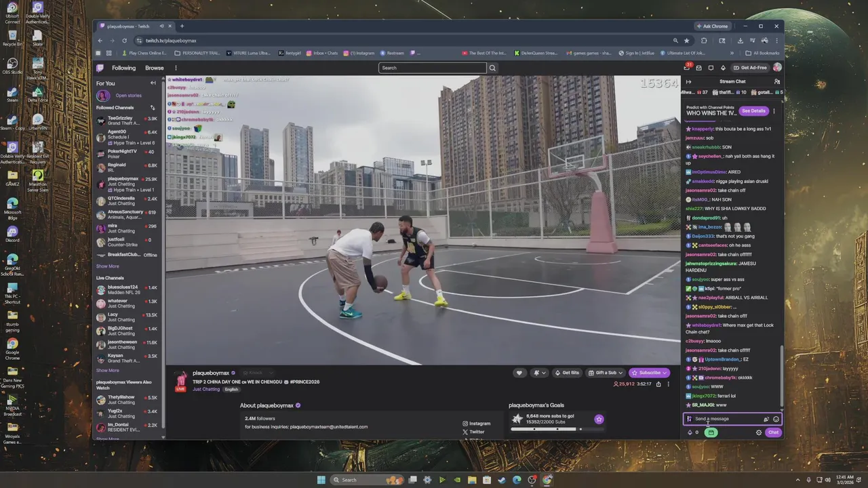Share the stream with share icon
The height and width of the screenshot is (488, 868).
tap(658, 384)
